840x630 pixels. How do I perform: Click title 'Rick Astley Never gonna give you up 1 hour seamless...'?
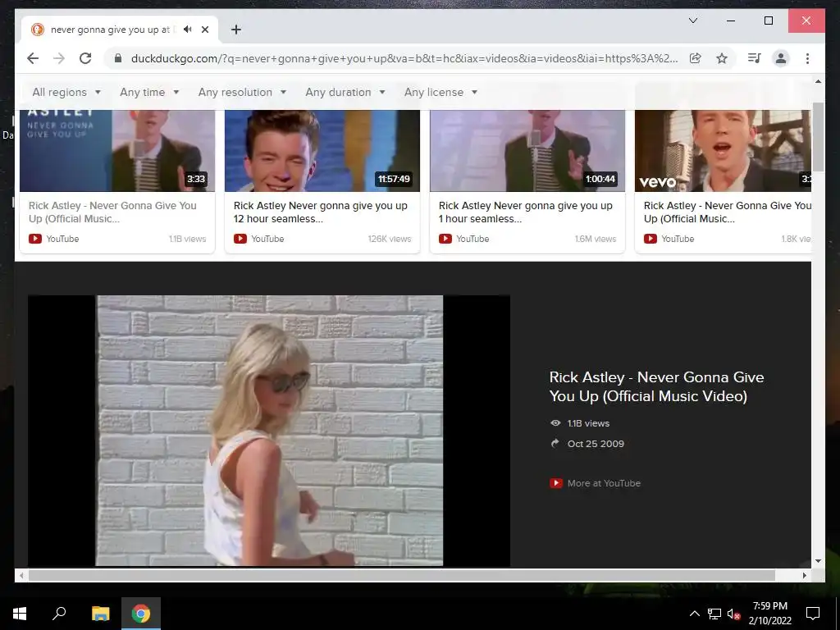tap(526, 212)
